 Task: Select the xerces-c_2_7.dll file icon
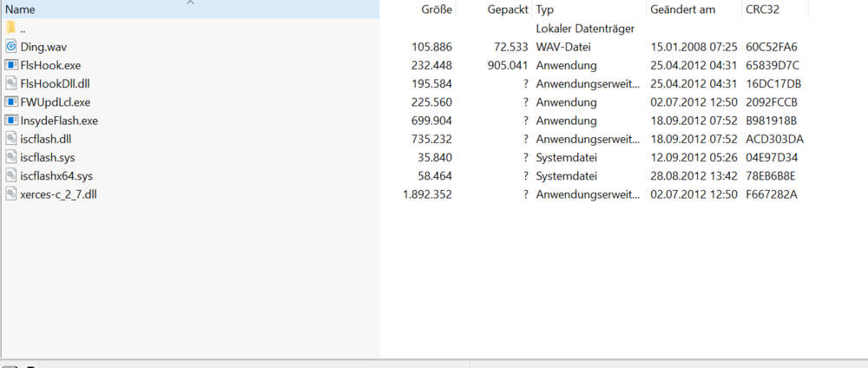click(11, 194)
